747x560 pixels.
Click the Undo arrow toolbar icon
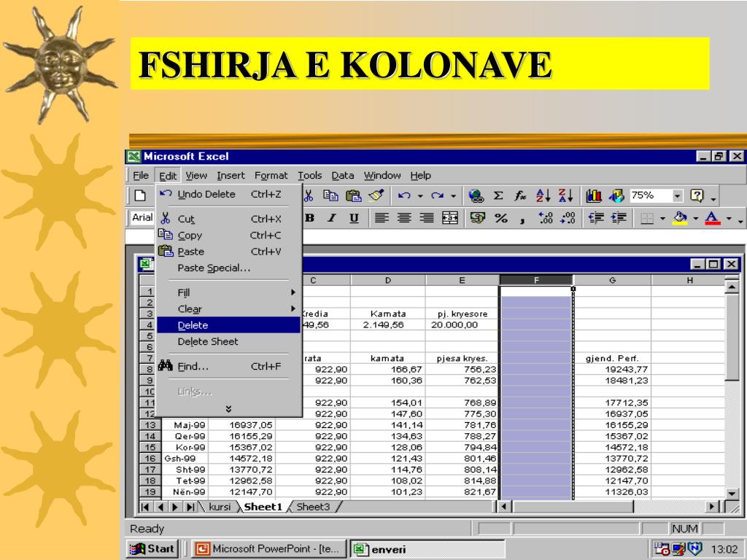coord(404,195)
